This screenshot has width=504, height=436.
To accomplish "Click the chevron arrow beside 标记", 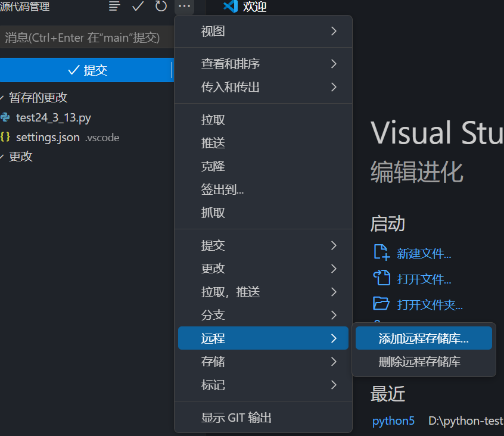I will (334, 385).
